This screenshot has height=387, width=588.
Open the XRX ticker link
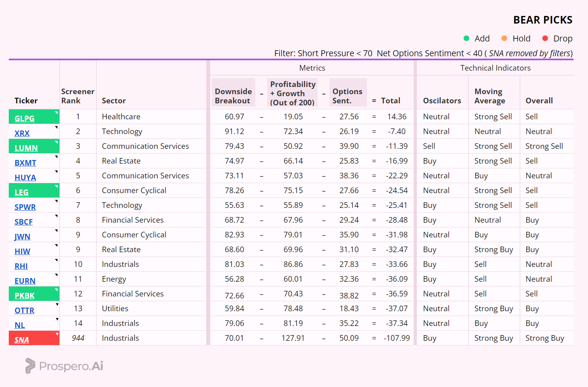click(22, 133)
